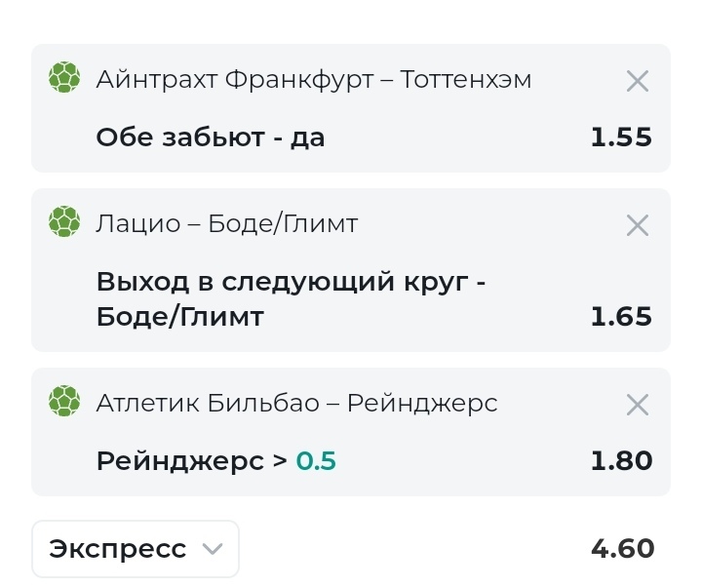Click the total express odds 4.60
Viewport: 702px width, 588px height.
[623, 549]
